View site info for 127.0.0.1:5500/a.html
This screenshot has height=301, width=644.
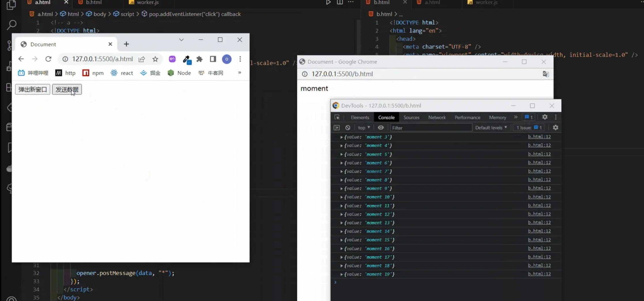coord(65,59)
